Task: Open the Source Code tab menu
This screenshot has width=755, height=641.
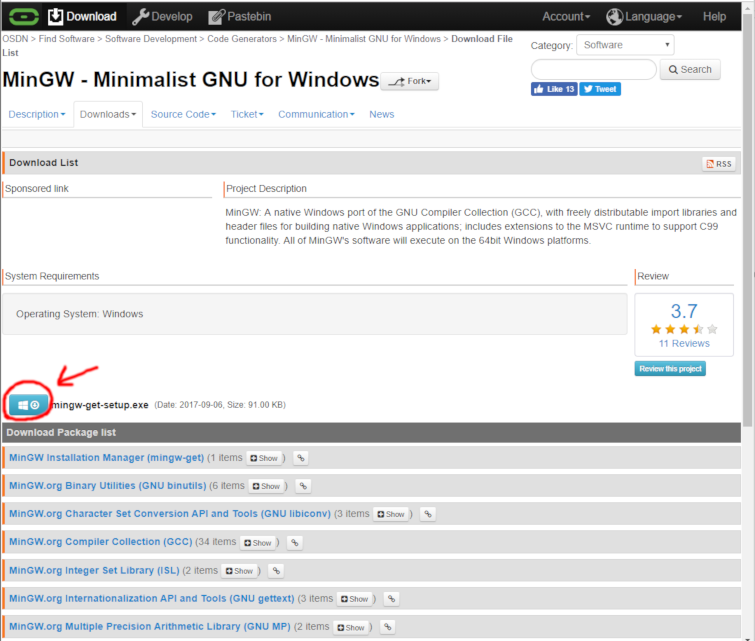Action: (x=183, y=114)
